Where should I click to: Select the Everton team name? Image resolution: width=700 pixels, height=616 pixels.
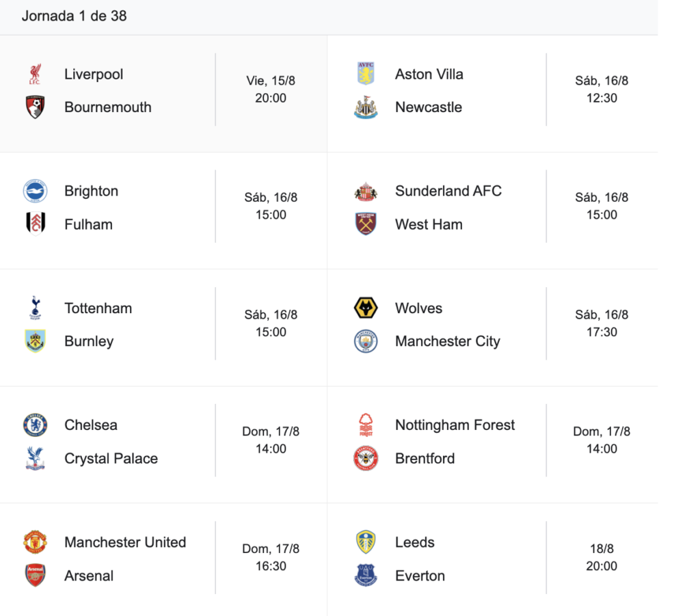420,576
